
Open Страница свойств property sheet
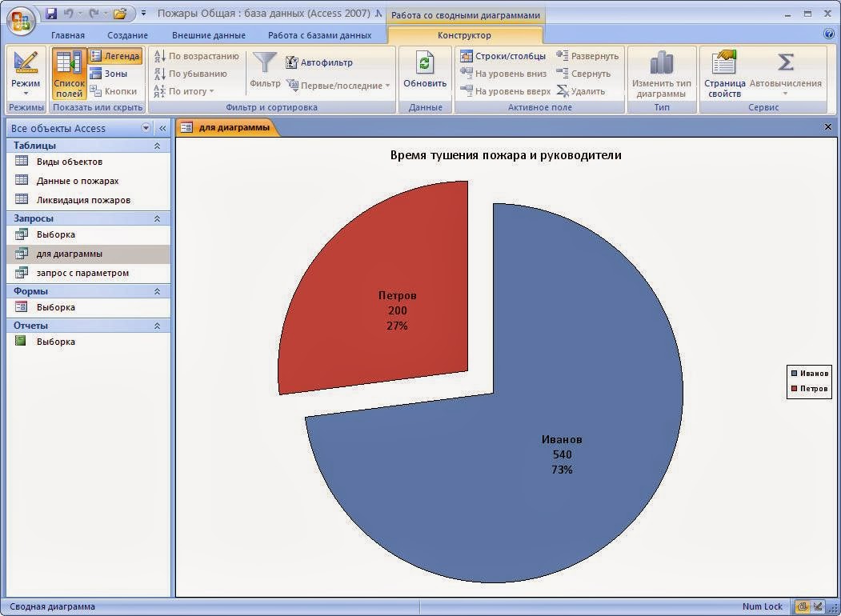724,74
